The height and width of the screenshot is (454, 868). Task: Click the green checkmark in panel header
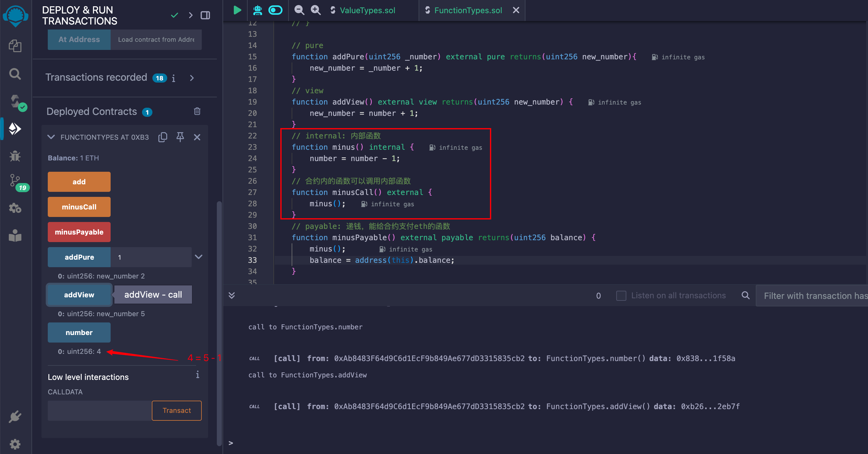point(174,15)
